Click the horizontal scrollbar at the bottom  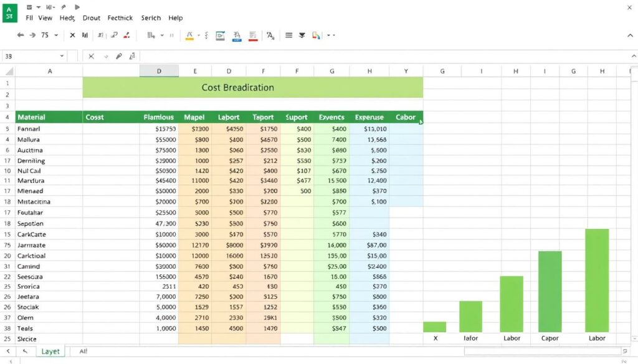543,351
